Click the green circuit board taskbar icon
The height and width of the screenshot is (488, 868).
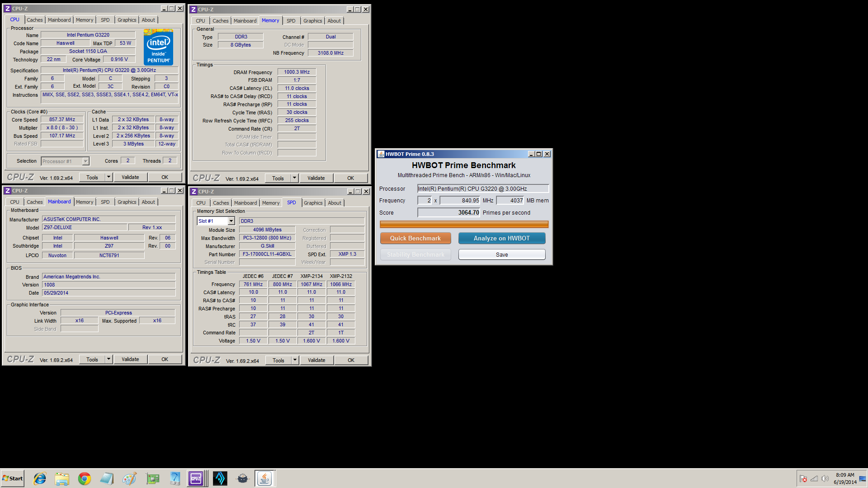(152, 478)
